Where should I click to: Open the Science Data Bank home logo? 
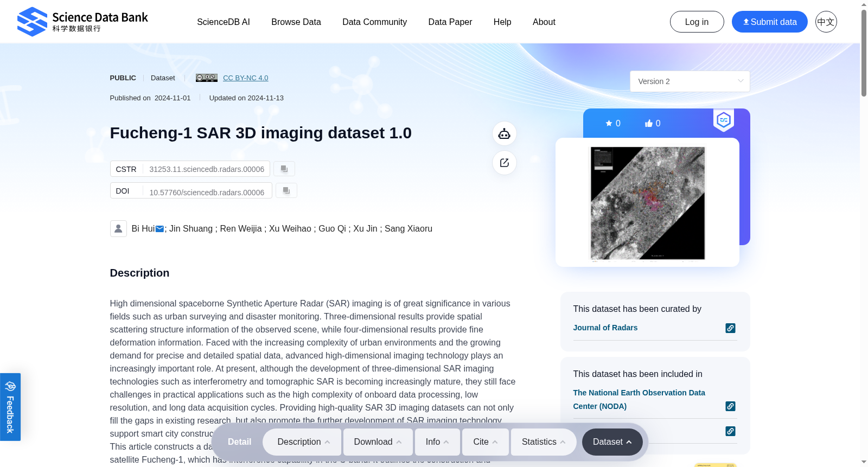[82, 22]
